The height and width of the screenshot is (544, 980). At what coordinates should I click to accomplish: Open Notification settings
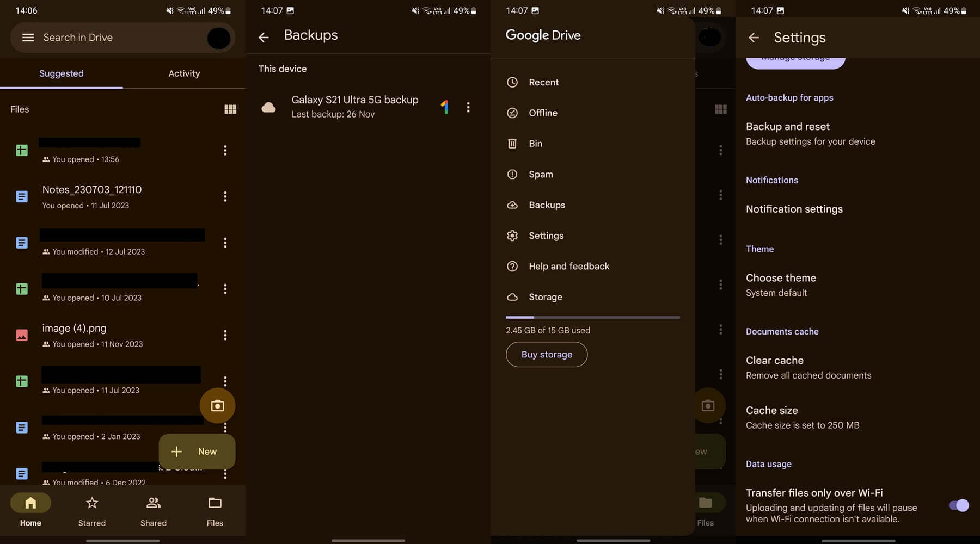(857, 209)
